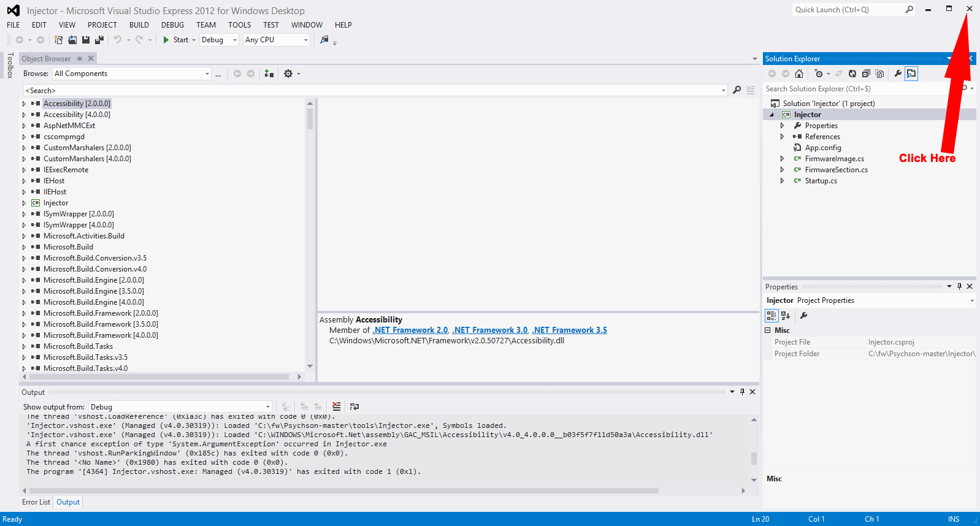
Task: Click the Clear All icon in Output panel
Action: pos(336,406)
